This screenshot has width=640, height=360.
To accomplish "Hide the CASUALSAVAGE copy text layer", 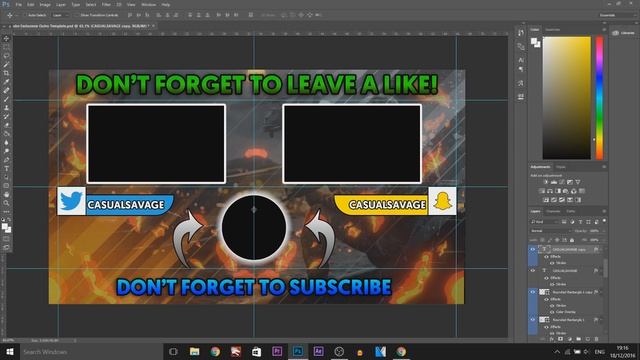I will point(532,249).
